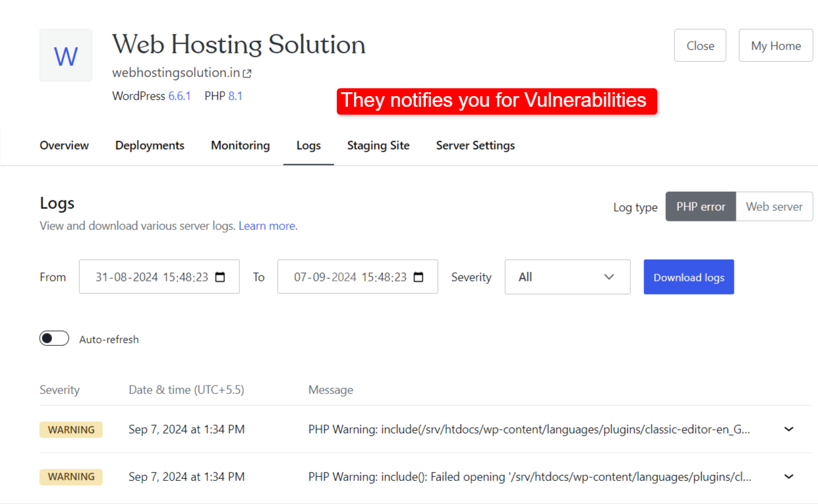
Task: Expand the second PHP Warning log entry
Action: pos(788,476)
